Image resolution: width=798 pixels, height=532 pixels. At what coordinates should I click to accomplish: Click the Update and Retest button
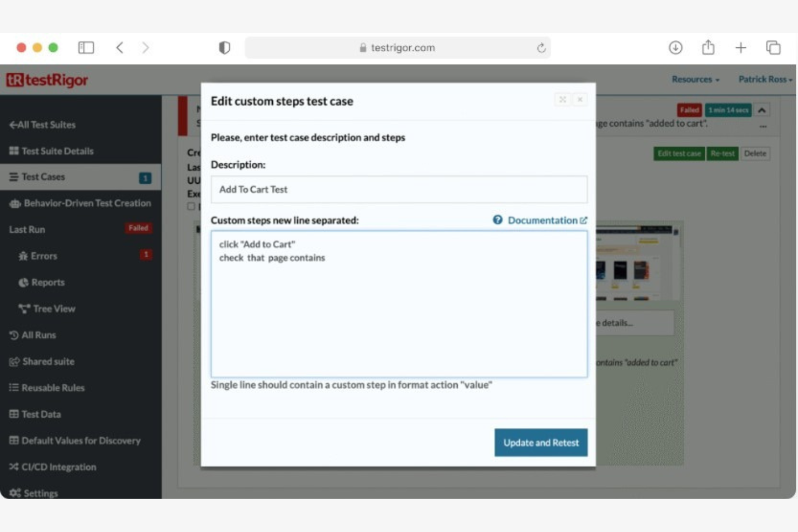coord(540,442)
